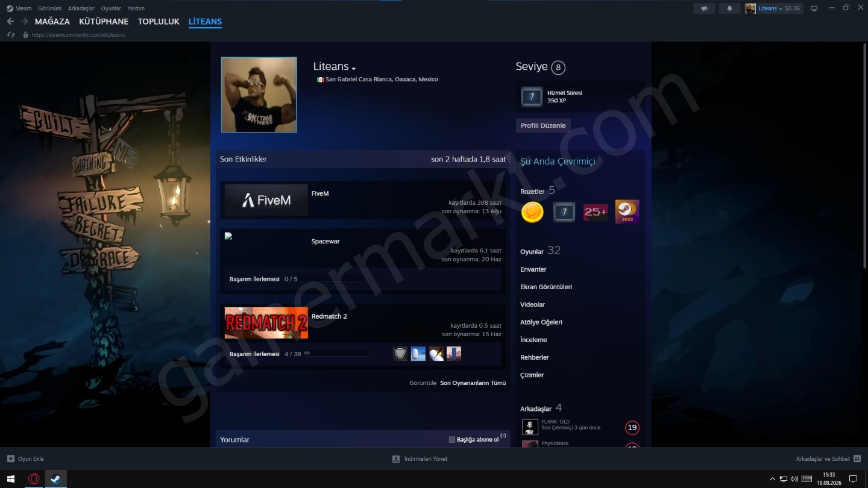Open the years-of-service badge in Rozetler
This screenshot has height=488, width=868.
point(564,212)
